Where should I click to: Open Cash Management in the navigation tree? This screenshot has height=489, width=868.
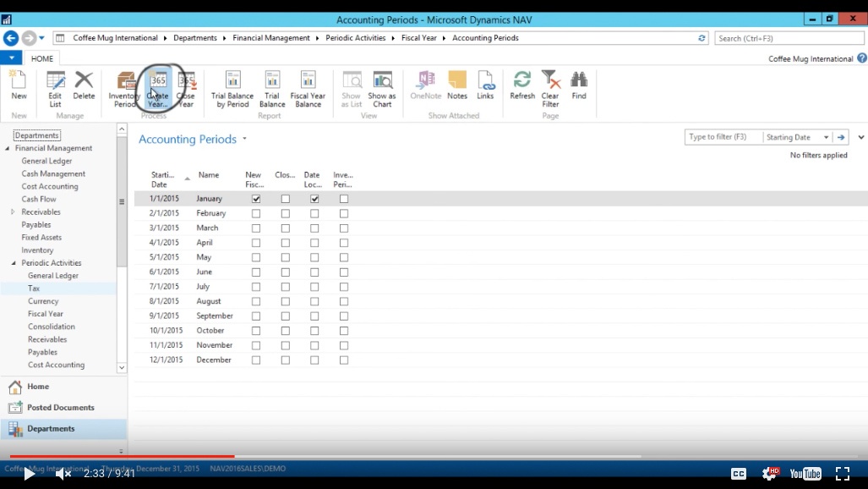pyautogui.click(x=53, y=173)
